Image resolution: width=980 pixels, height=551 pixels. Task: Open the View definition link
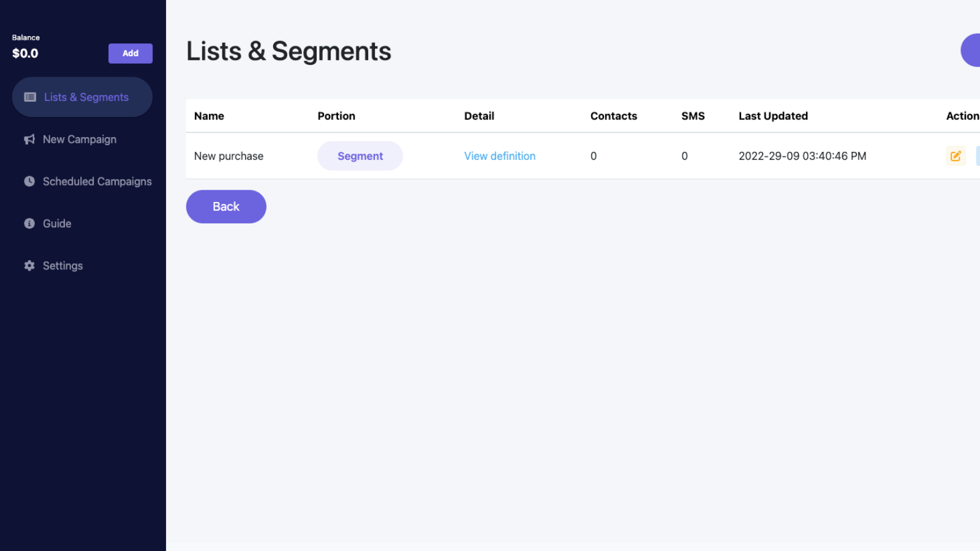(x=500, y=156)
